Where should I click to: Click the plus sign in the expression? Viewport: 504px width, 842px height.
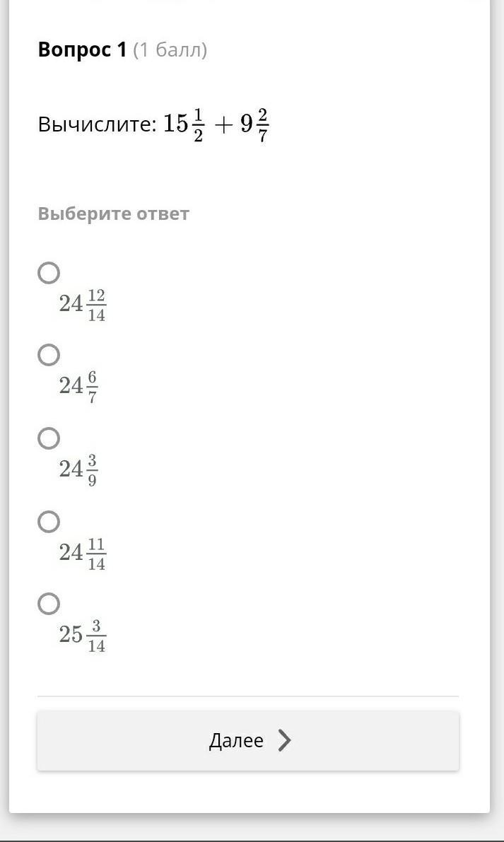point(223,125)
